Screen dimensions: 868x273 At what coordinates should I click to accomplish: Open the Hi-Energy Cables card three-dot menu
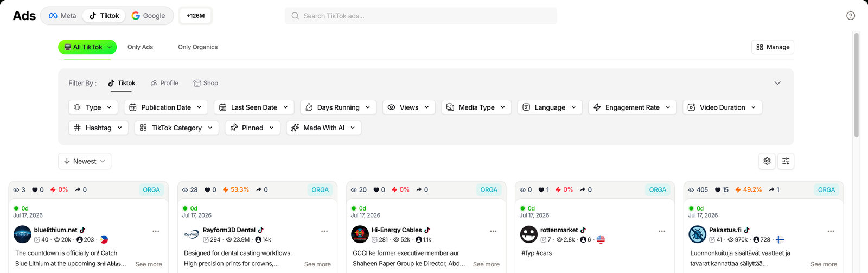(493, 231)
